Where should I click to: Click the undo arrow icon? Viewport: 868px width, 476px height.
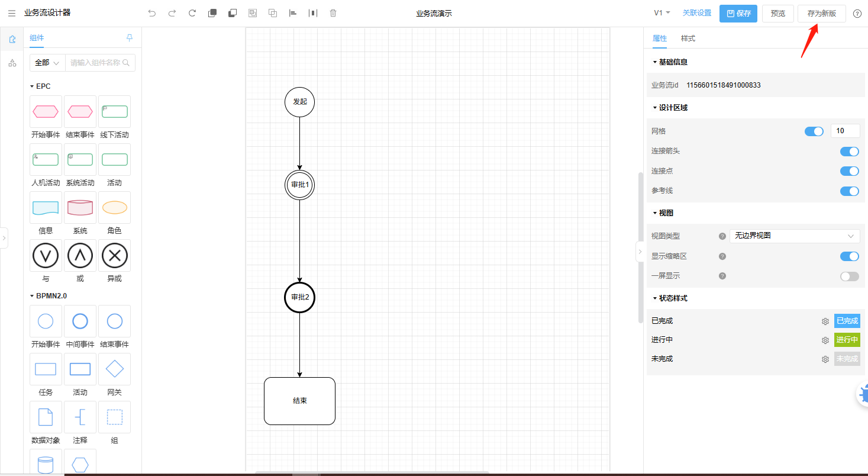[x=152, y=13]
